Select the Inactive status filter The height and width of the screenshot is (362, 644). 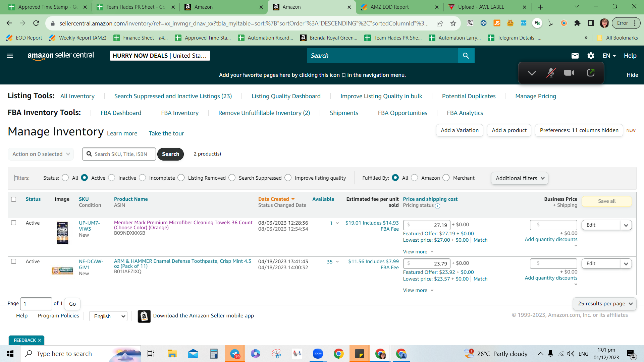(x=112, y=178)
